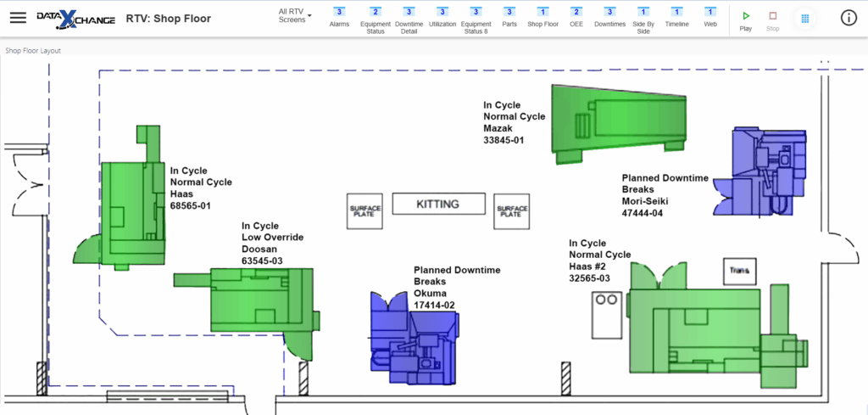Click the RTV: Shop Floor title
Viewport: 868px width, 415px height.
tap(169, 19)
